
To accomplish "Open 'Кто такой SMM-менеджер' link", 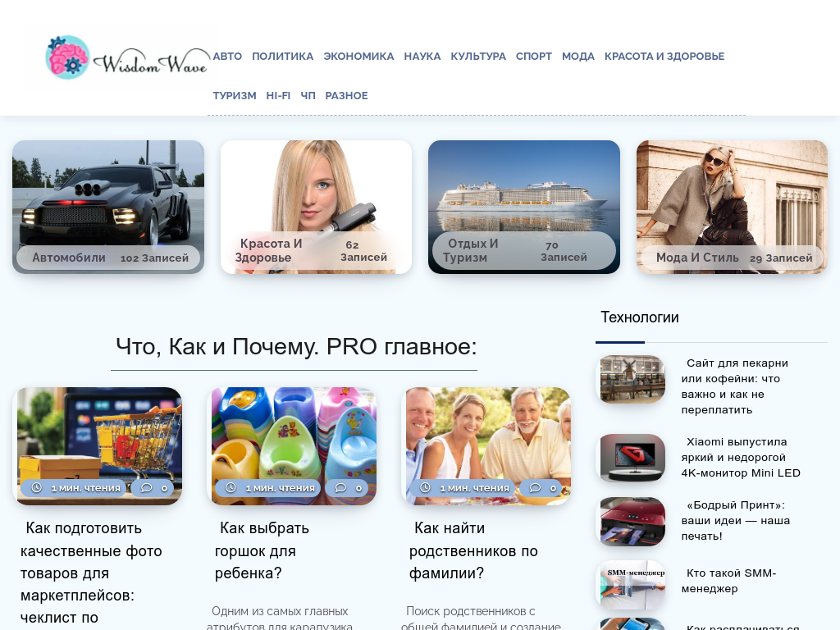I will (728, 581).
